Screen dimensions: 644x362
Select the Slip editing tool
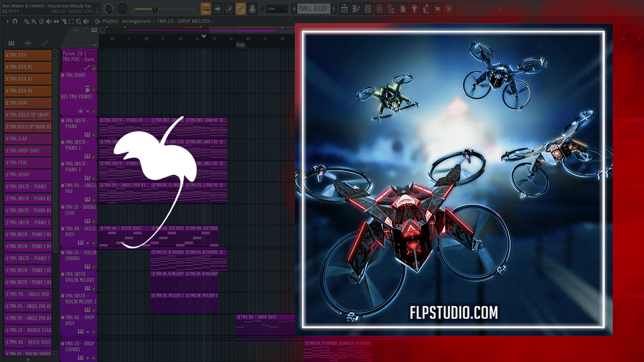pyautogui.click(x=56, y=21)
